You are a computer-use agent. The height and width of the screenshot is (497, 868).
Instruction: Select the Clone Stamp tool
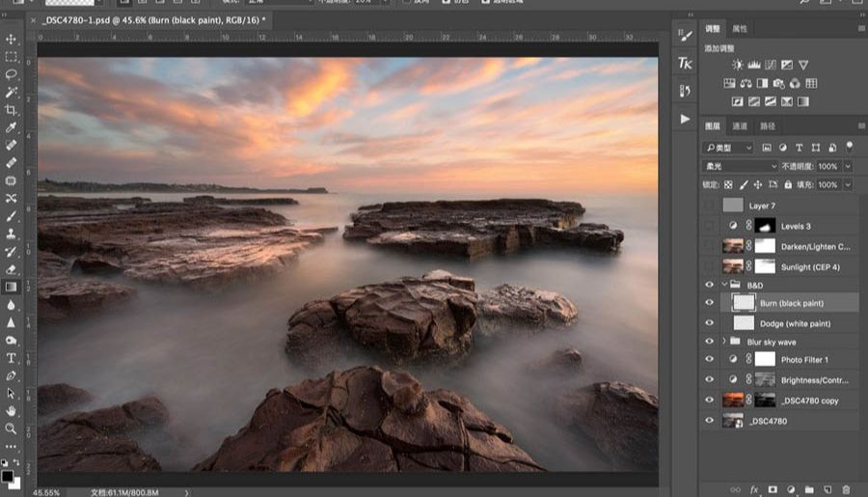coord(11,234)
